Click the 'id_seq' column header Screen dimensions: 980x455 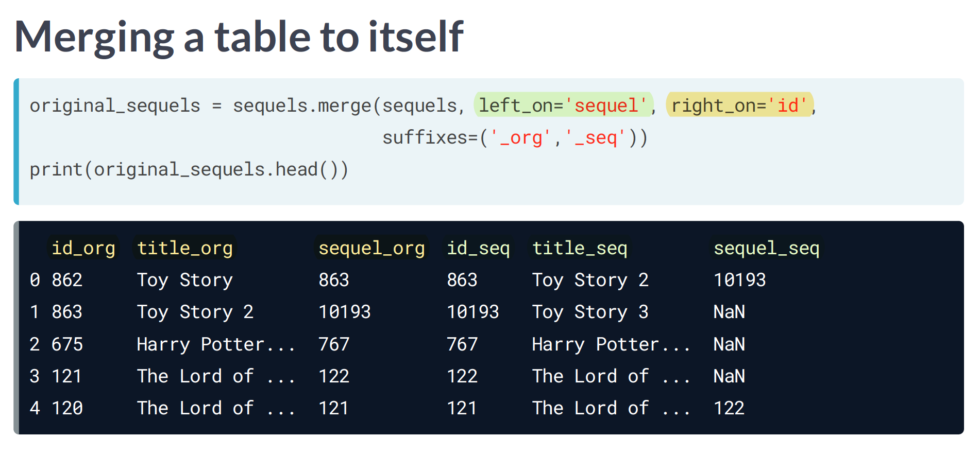pos(478,248)
